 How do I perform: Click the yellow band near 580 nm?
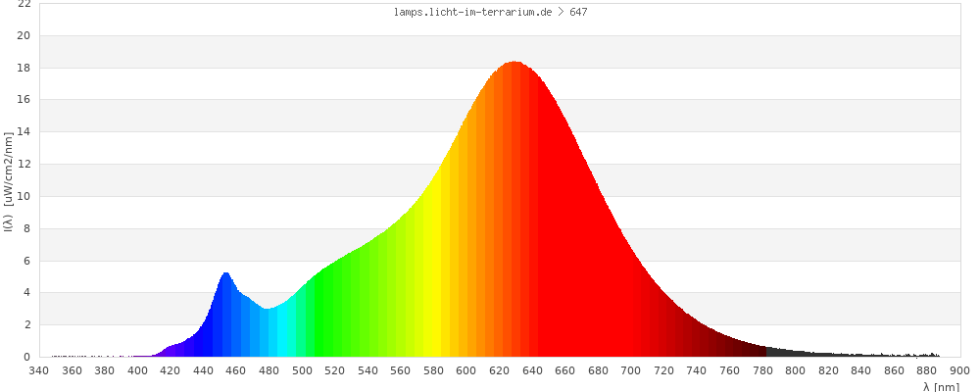(433, 274)
